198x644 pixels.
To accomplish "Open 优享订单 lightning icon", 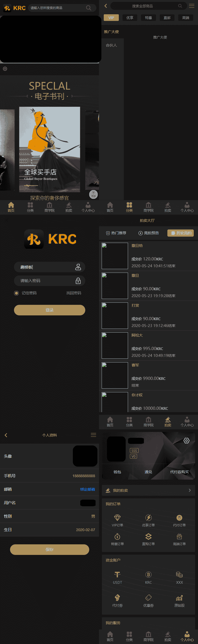I will (148, 517).
